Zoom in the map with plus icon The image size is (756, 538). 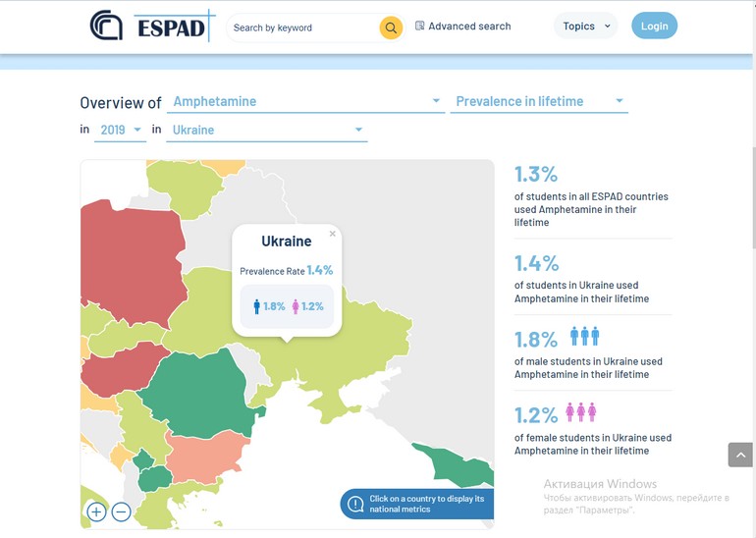coord(96,511)
